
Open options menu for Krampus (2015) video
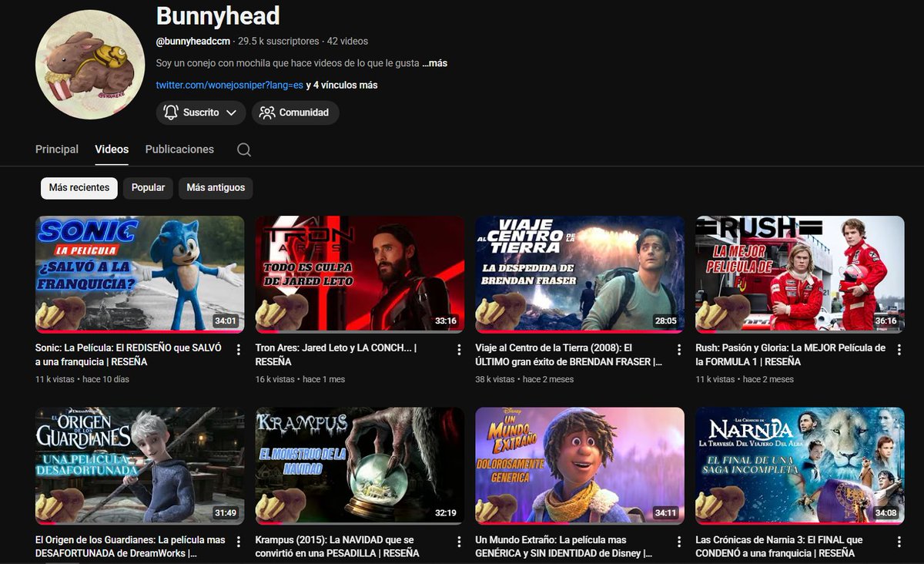tap(459, 542)
